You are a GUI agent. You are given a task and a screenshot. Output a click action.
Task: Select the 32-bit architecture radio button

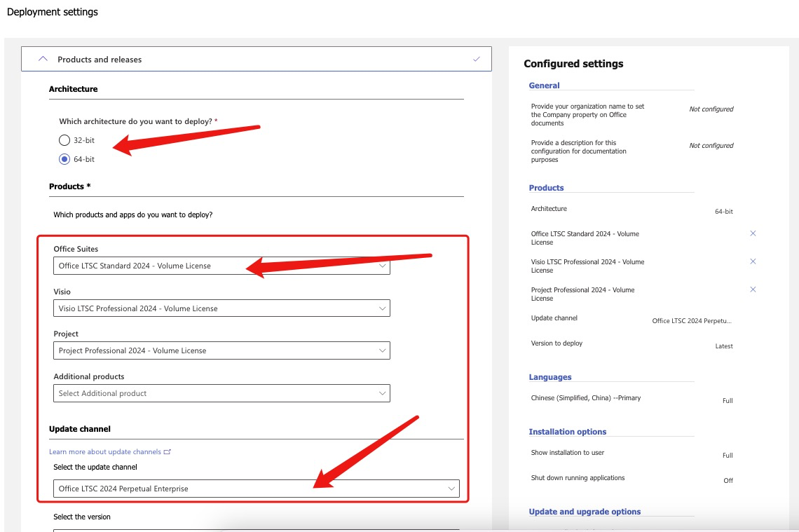click(64, 140)
